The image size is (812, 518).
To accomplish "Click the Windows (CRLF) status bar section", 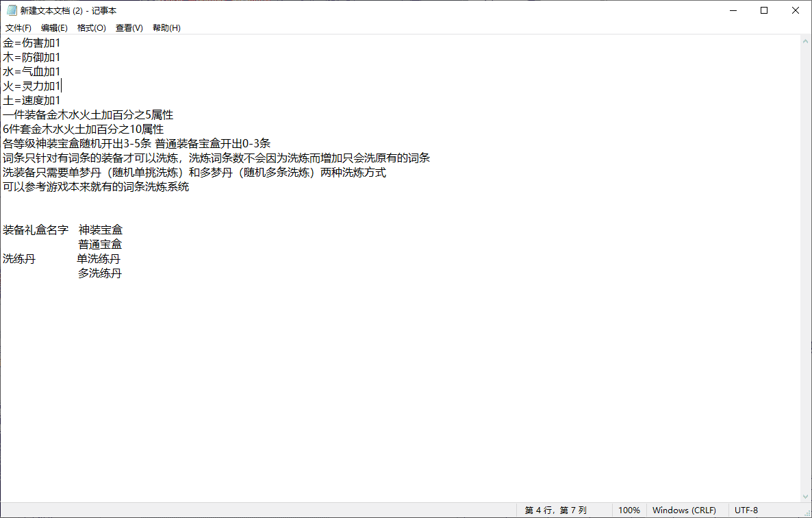I will (x=684, y=510).
